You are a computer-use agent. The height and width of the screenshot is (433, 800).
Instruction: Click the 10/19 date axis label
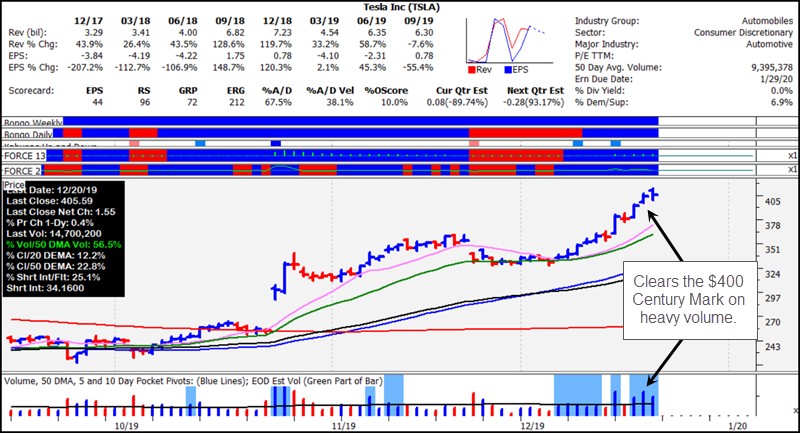tap(126, 426)
